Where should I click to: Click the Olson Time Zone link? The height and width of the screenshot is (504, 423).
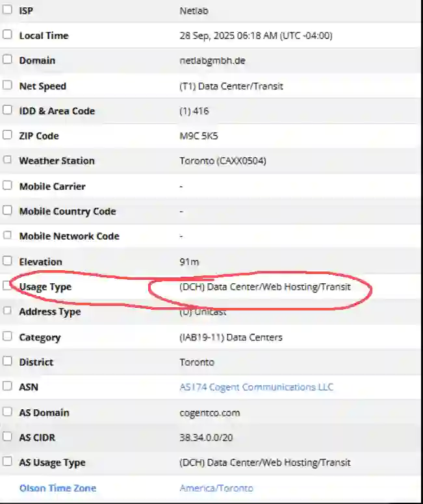click(57, 488)
